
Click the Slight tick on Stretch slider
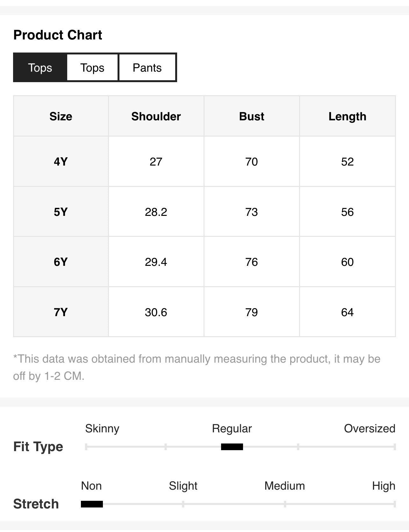click(183, 504)
